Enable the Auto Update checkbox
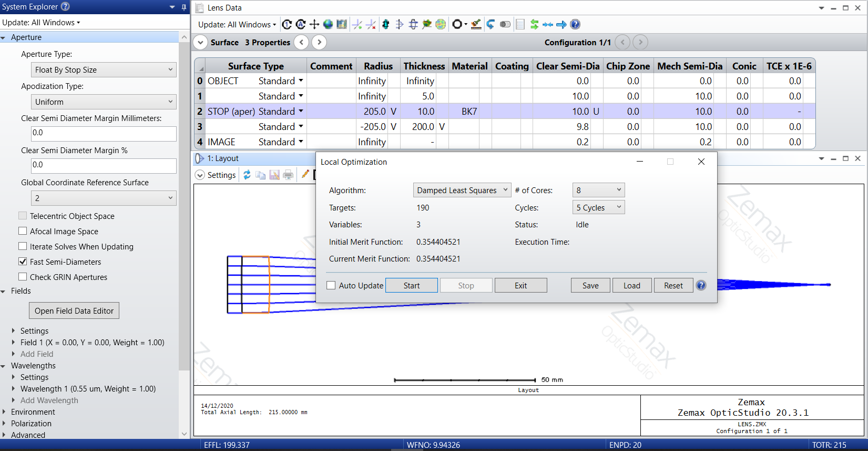Image resolution: width=868 pixels, height=451 pixels. (x=331, y=285)
